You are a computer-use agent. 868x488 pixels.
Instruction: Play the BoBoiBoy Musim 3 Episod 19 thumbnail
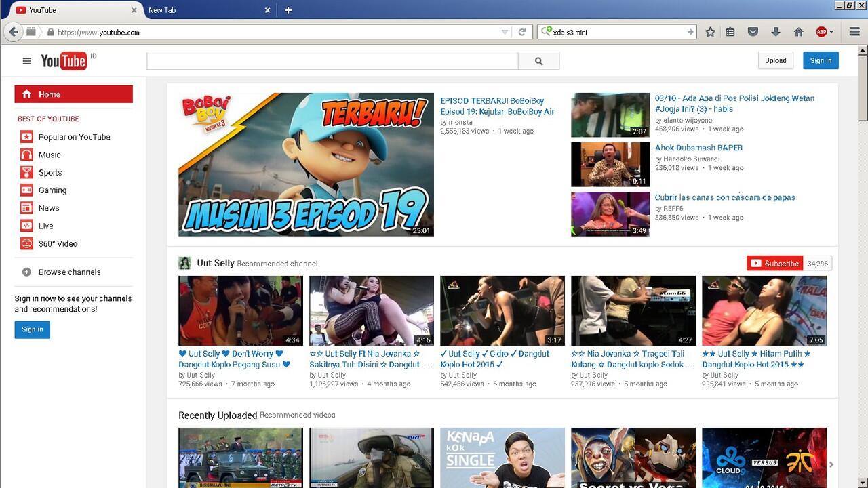306,165
